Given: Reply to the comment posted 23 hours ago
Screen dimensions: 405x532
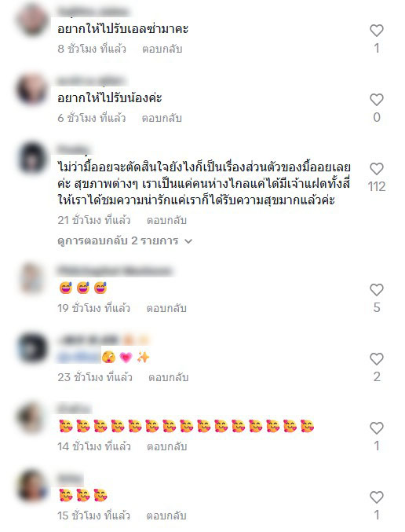Looking at the screenshot, I should [169, 377].
